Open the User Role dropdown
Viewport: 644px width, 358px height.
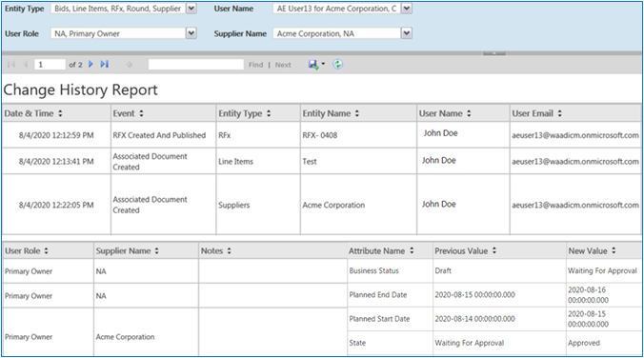(191, 33)
